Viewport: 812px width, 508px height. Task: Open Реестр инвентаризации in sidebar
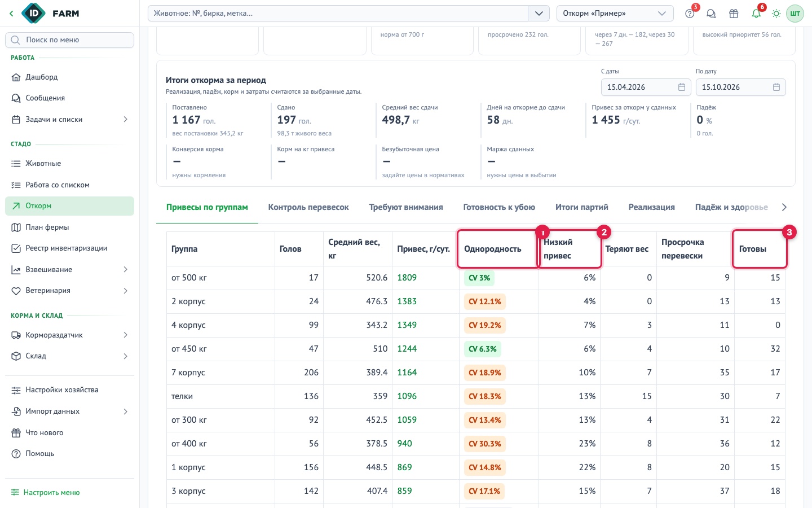(69, 248)
